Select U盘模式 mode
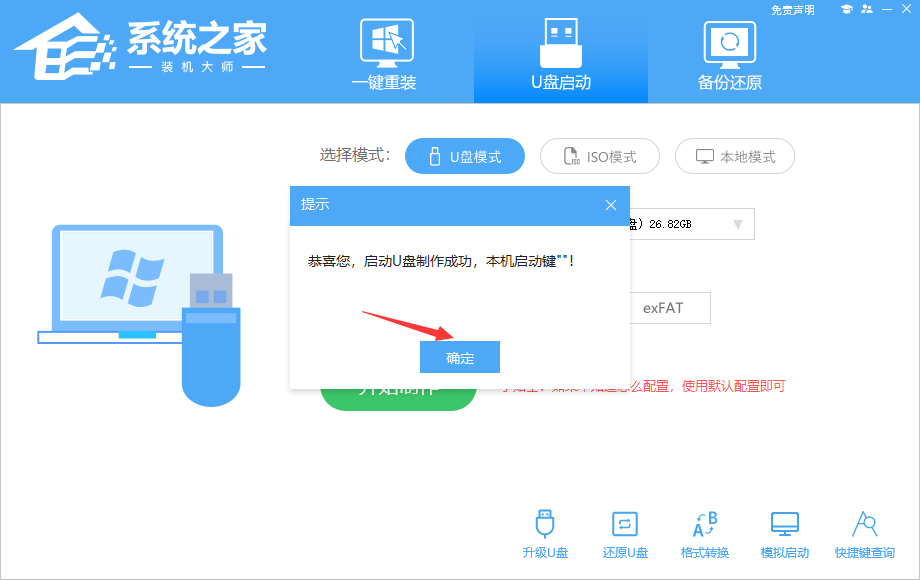Image resolution: width=920 pixels, height=580 pixels. pos(465,156)
